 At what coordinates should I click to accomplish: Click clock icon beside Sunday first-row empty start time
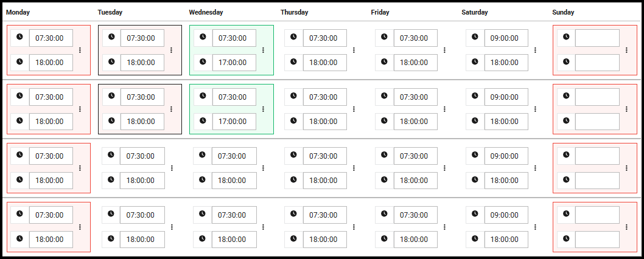click(566, 37)
